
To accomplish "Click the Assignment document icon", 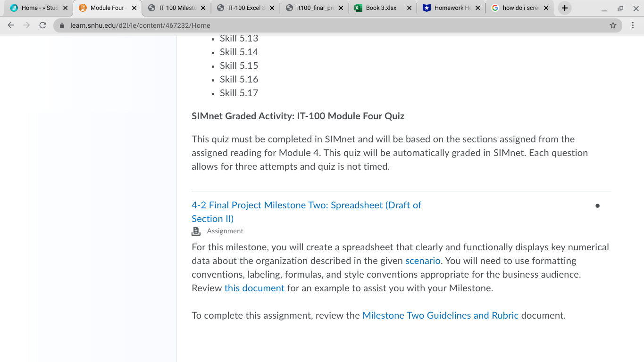I will click(196, 231).
